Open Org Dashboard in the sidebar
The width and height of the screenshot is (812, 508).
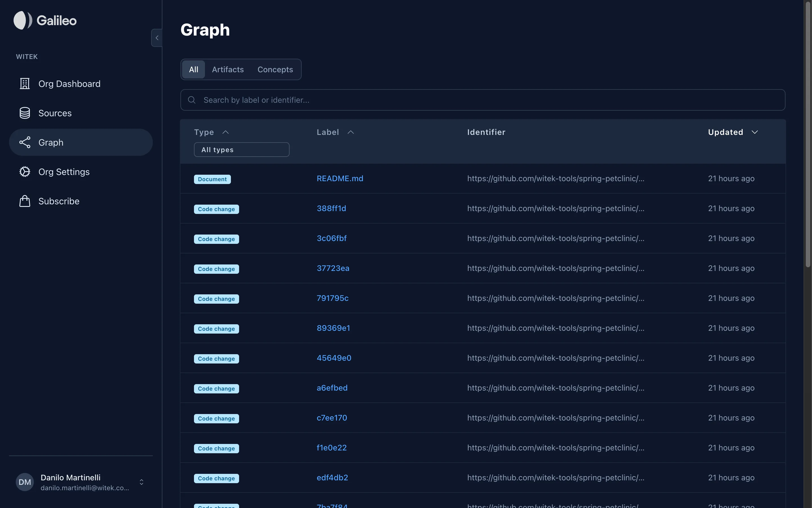[81, 84]
